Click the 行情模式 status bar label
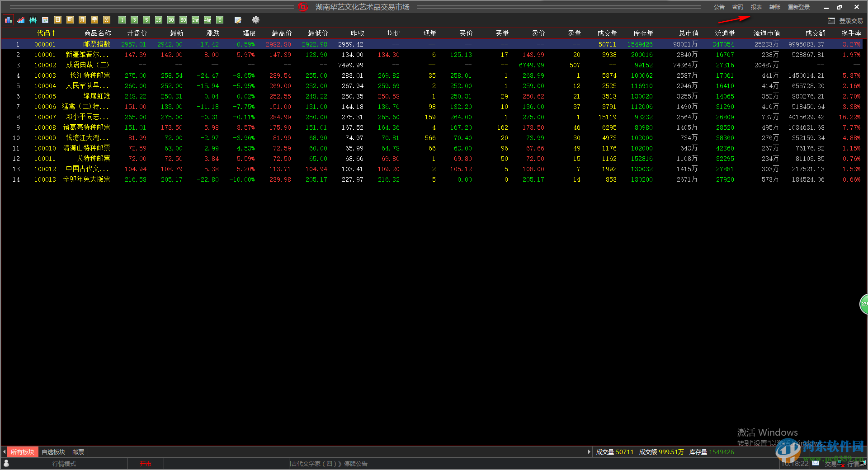The image size is (868, 470). point(64,464)
